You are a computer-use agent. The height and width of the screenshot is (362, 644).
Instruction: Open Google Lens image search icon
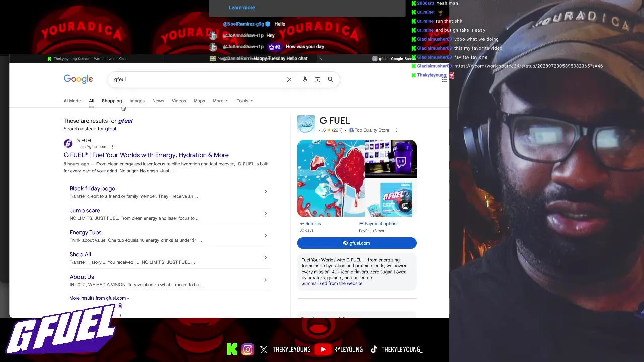point(317,79)
